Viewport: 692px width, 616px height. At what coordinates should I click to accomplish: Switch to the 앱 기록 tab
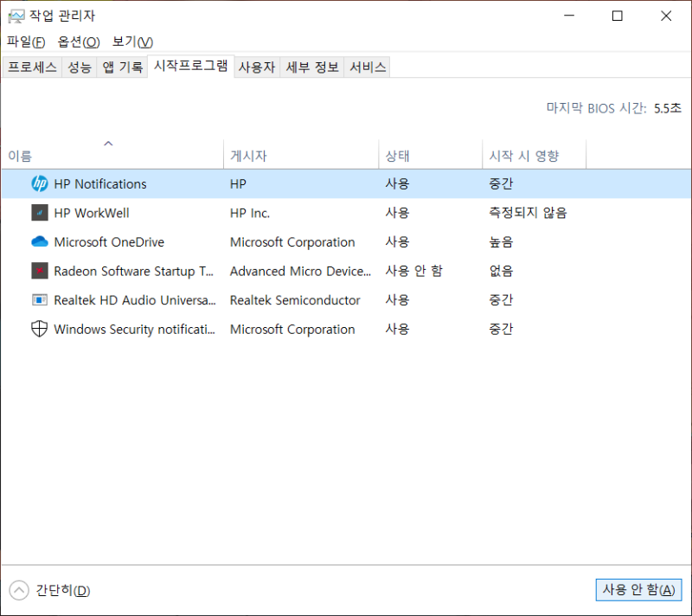click(122, 67)
